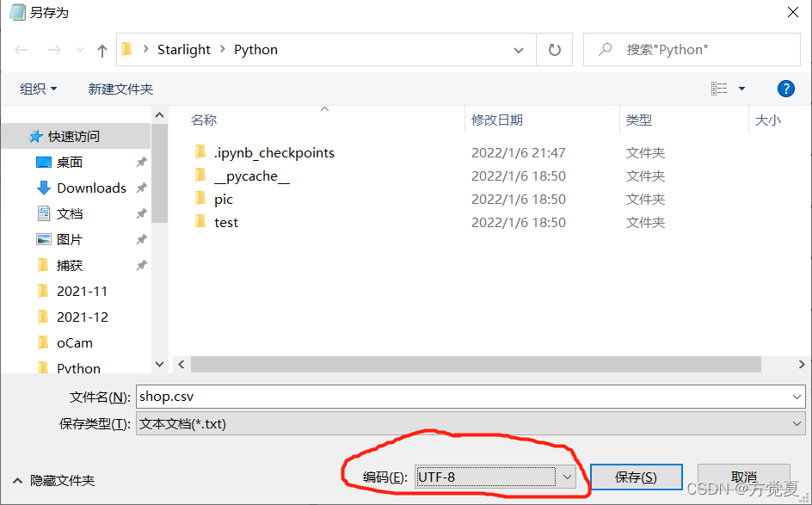The height and width of the screenshot is (505, 812).
Task: Open the view options dropdown arrow
Action: point(741,89)
